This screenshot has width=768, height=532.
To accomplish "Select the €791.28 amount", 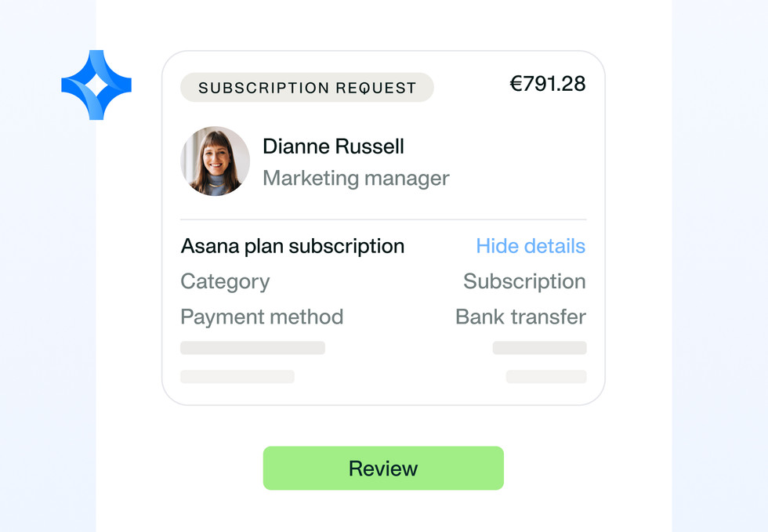I will point(548,84).
